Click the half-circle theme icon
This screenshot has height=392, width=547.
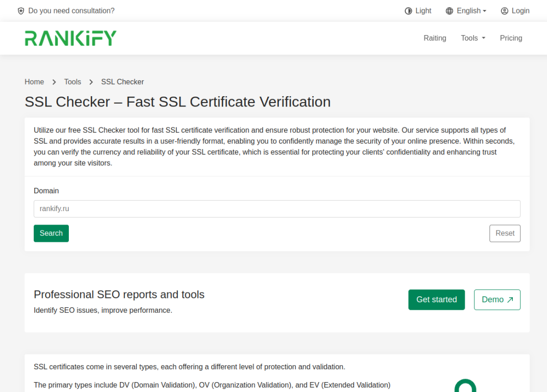[408, 11]
